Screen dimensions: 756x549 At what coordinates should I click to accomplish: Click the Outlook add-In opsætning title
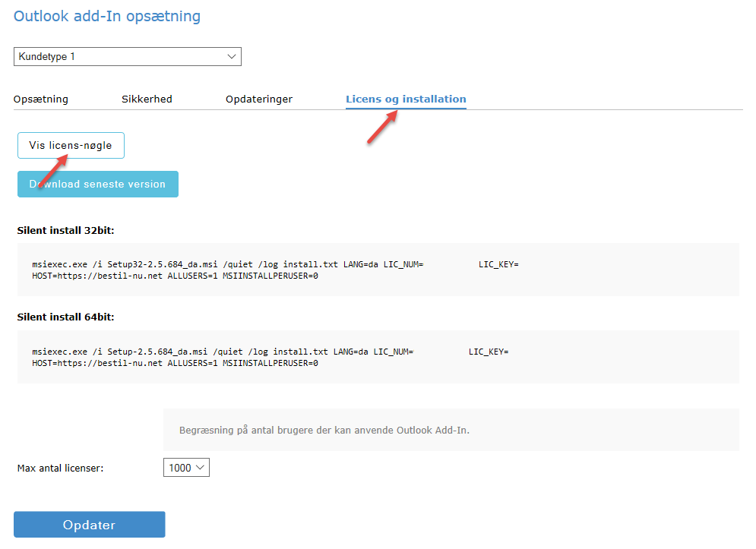pos(107,16)
